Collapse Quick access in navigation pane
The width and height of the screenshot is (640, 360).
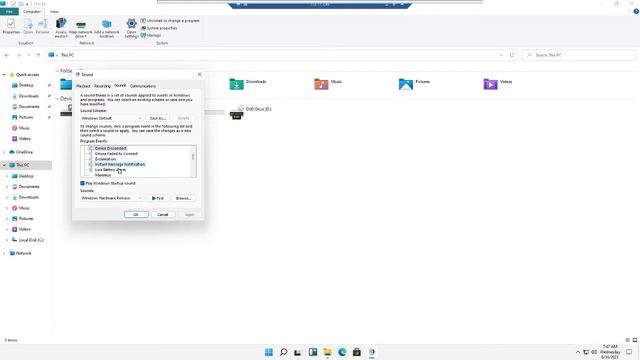(4, 75)
